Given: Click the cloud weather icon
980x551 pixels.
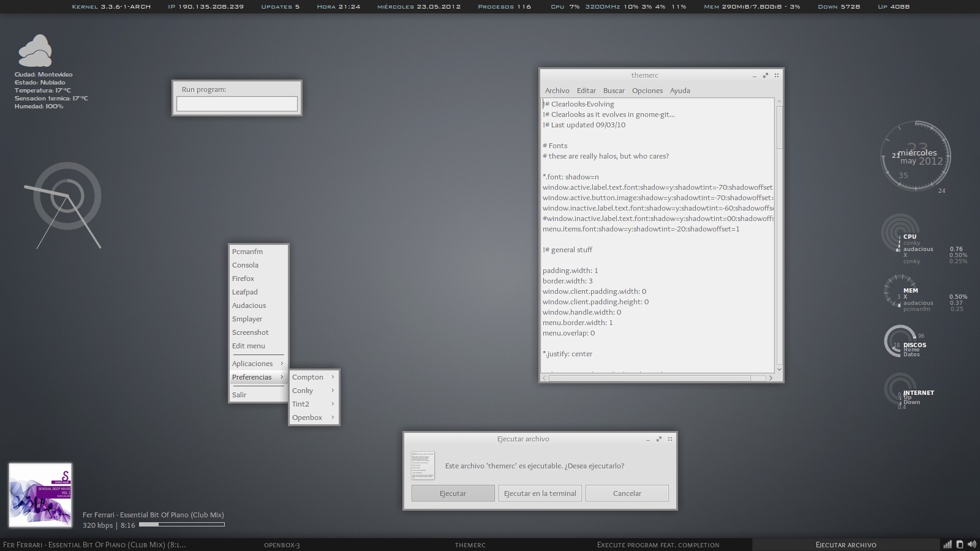Looking at the screenshot, I should [x=34, y=51].
